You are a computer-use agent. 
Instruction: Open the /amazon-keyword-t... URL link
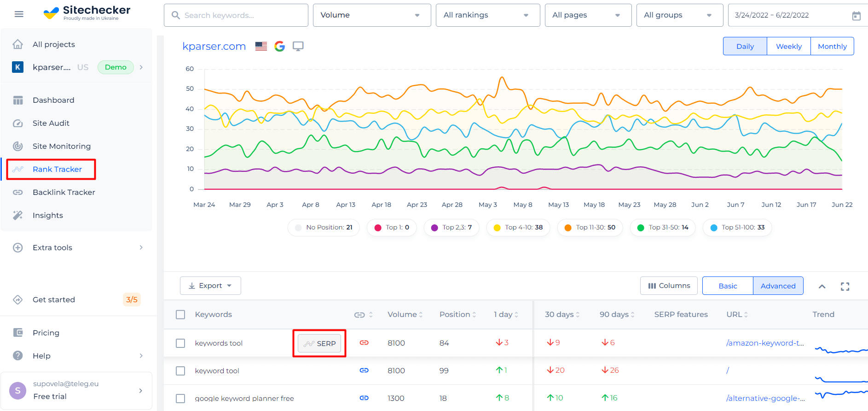pyautogui.click(x=765, y=343)
